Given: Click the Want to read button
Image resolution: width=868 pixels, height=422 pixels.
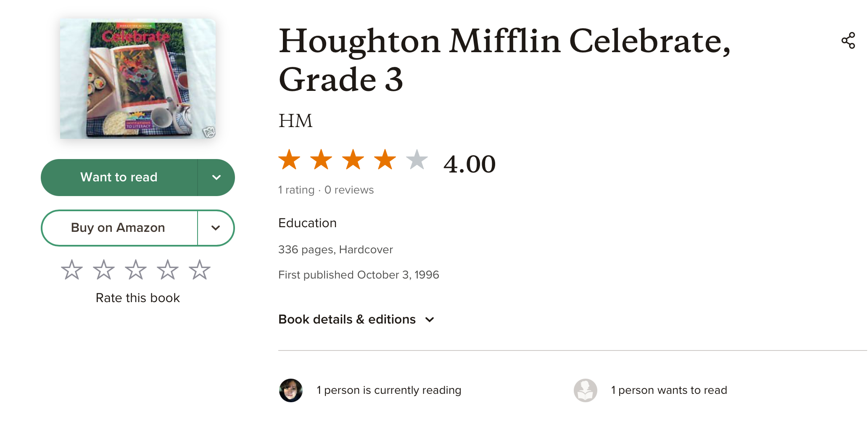Looking at the screenshot, I should pos(119,178).
